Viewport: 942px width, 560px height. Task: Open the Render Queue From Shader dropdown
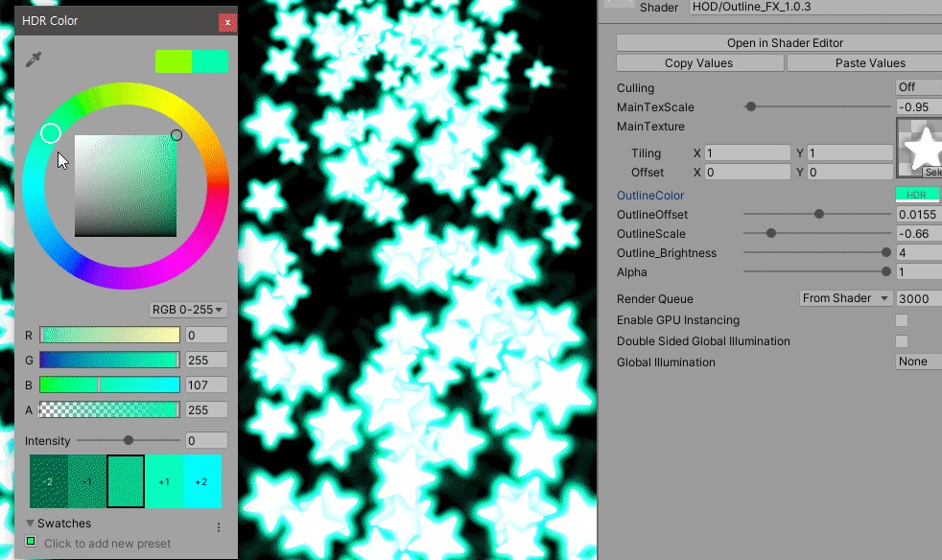click(x=844, y=298)
